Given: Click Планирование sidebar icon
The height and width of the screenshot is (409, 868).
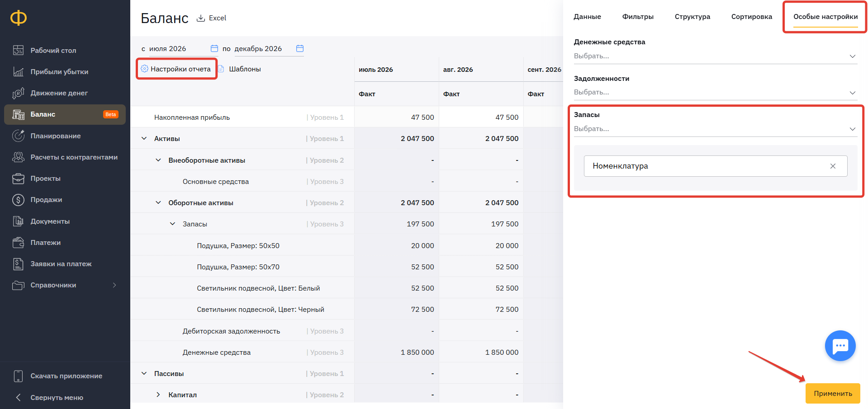Looking at the screenshot, I should [x=18, y=136].
